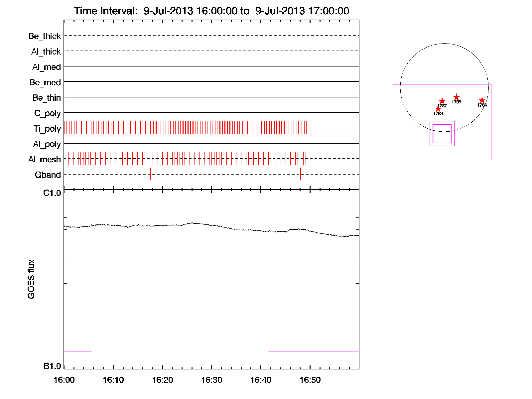This screenshot has height=399, width=532.
Task: Click the magenta field-of-view box below the disk
Action: pyautogui.click(x=442, y=134)
